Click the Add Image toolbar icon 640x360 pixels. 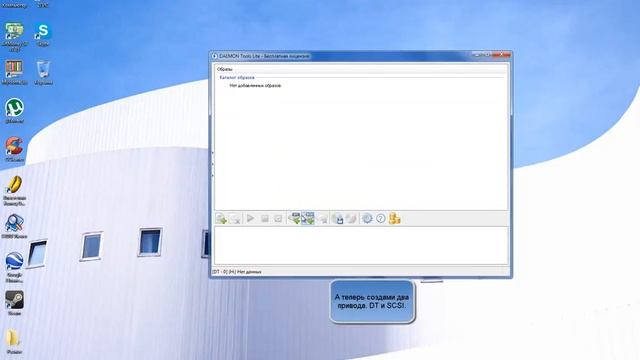coord(221,219)
